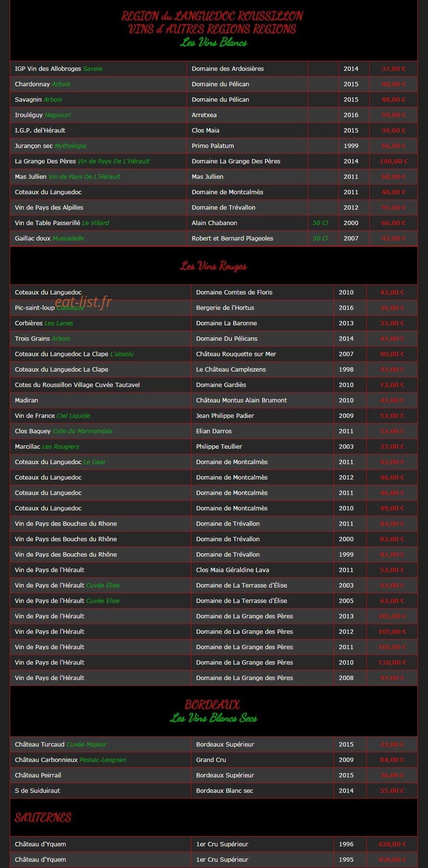Select 'Domaine de Trévallon' white wine 2012 row
428x868 pixels.
point(214,207)
